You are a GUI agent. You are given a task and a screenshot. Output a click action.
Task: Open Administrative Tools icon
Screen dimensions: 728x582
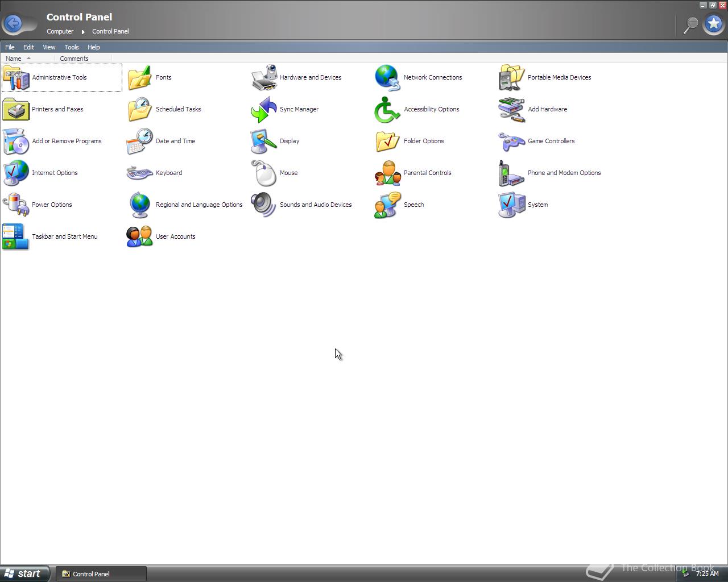click(16, 77)
